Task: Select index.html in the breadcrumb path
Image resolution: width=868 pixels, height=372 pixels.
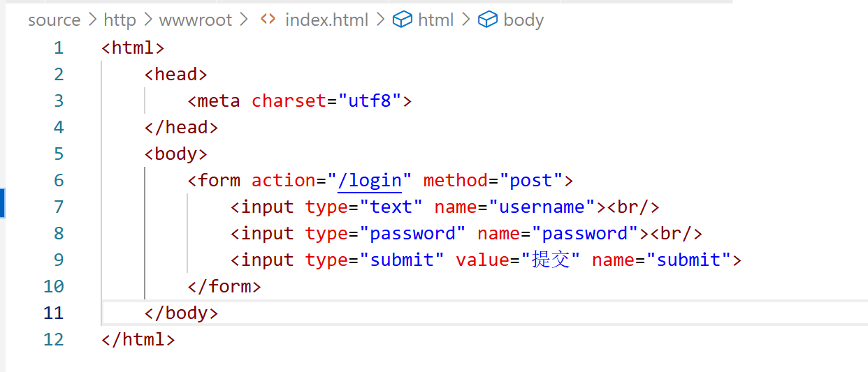Action: coord(326,20)
